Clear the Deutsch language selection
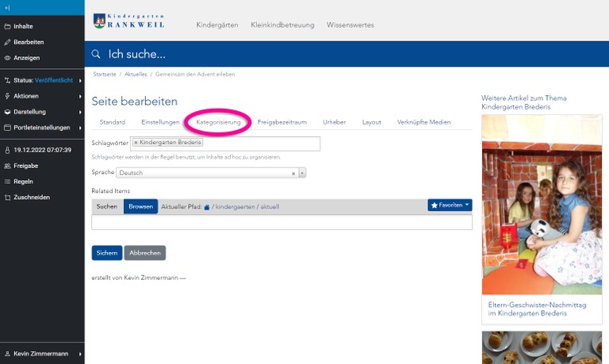This screenshot has height=364, width=609. point(293,174)
